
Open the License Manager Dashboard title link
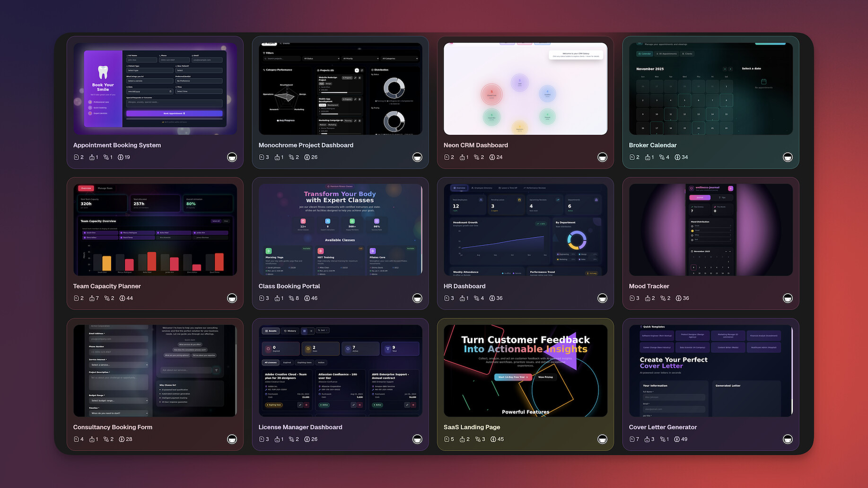(x=300, y=427)
